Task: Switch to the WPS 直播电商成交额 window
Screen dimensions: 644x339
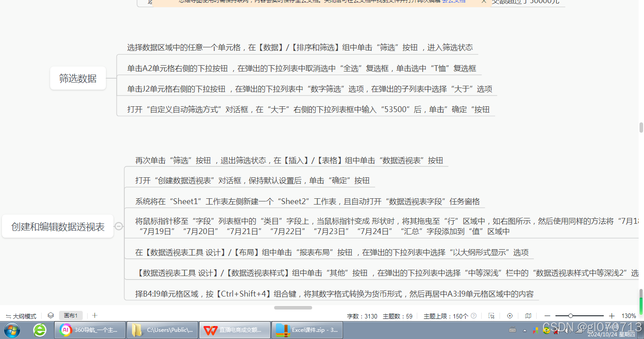Action: (x=235, y=330)
